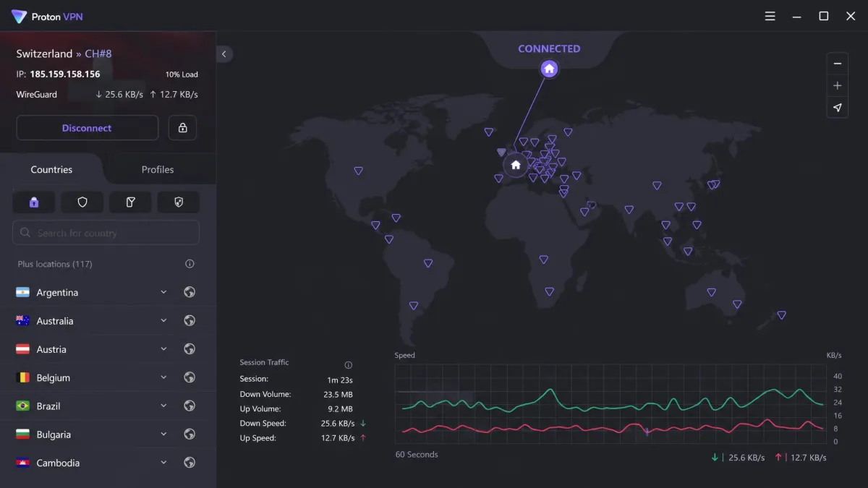Screen dimensions: 868x488
Task: Expand the Brazil server list
Action: [x=163, y=406]
